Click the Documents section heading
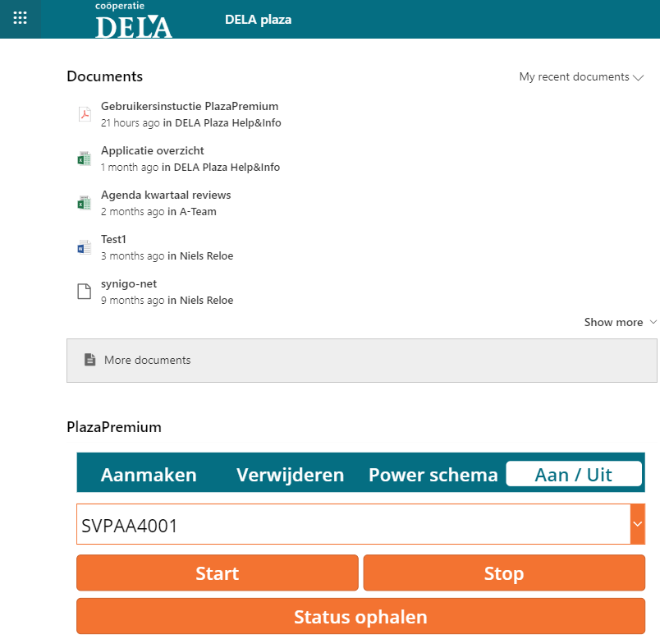 pos(105,76)
